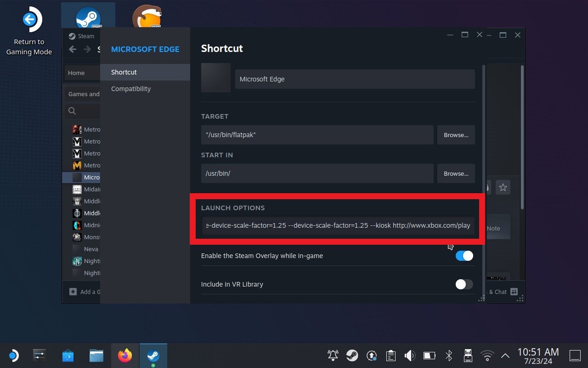Click inside the Launch Options text field
The width and height of the screenshot is (588, 368).
(x=338, y=225)
